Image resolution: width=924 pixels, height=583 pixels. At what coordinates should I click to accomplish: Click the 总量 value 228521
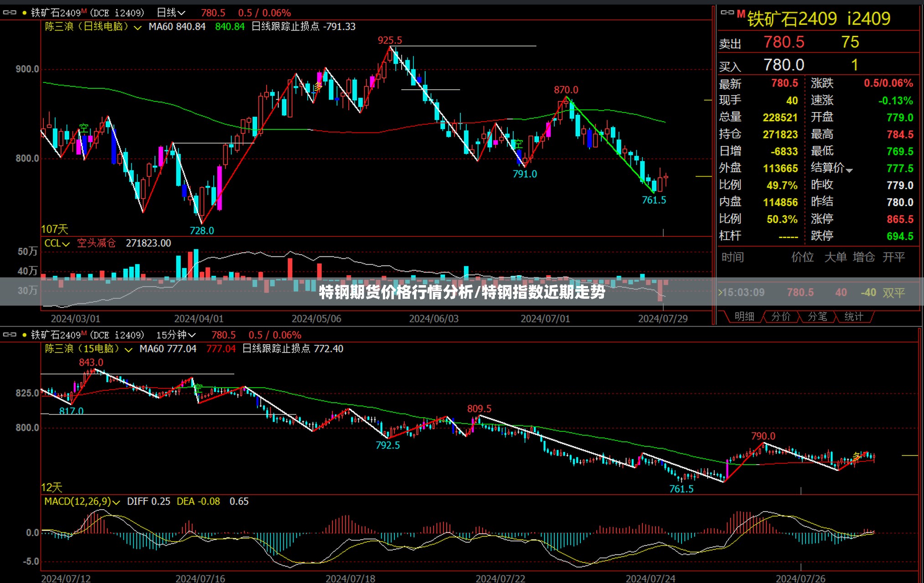780,118
